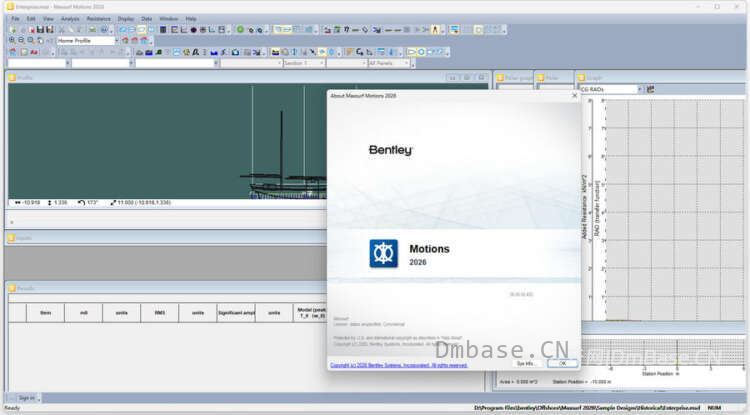Click OK in the About dialog
This screenshot has width=750, height=415.
click(x=562, y=364)
